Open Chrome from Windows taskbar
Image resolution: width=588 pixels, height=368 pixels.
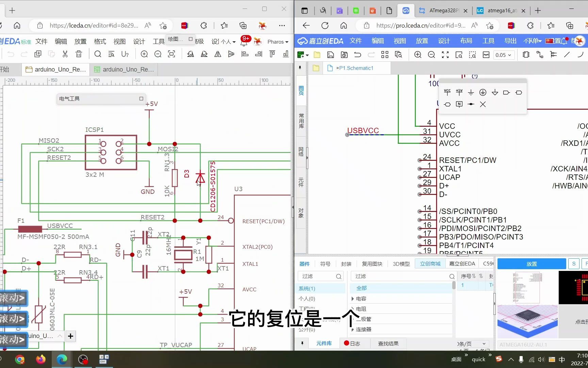click(20, 359)
